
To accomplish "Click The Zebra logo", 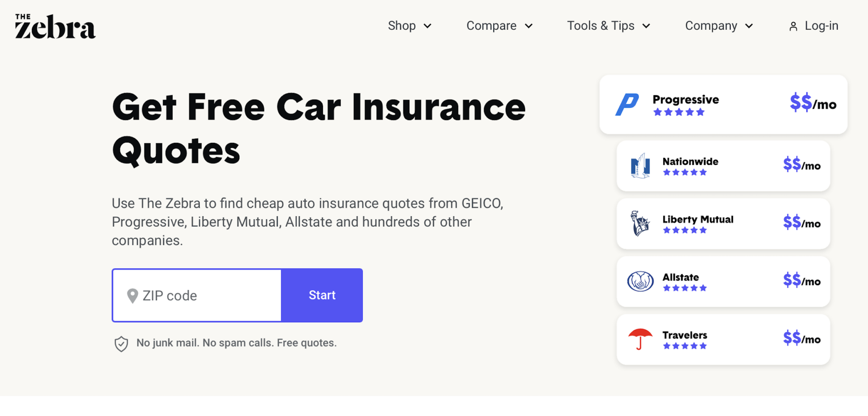I will 55,26.
